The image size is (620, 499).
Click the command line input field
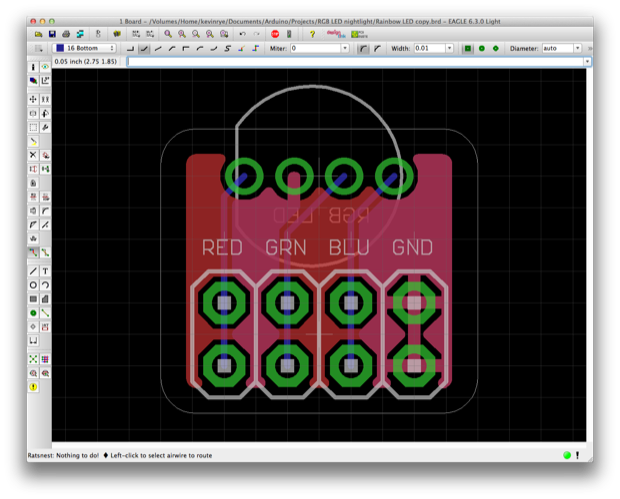[x=355, y=62]
